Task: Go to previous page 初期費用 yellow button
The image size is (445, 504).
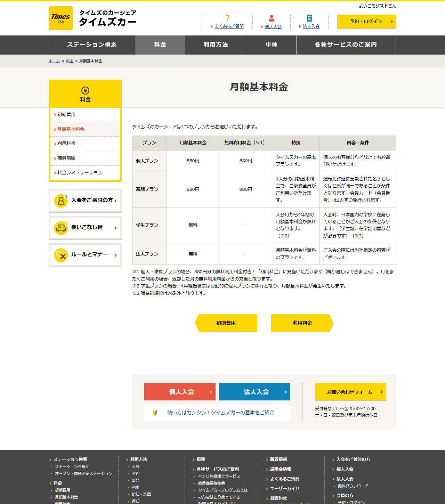Action: (x=226, y=323)
